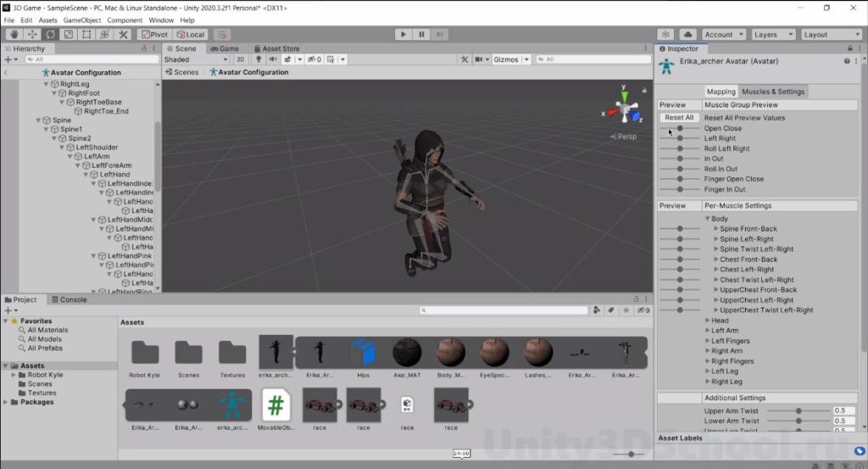The width and height of the screenshot is (868, 469).
Task: Open the Layout dropdown
Action: 831,34
